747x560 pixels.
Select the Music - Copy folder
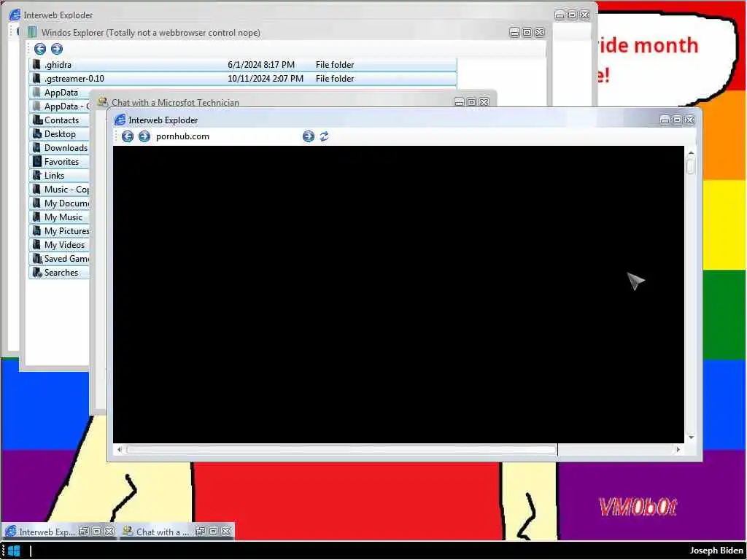(61, 190)
